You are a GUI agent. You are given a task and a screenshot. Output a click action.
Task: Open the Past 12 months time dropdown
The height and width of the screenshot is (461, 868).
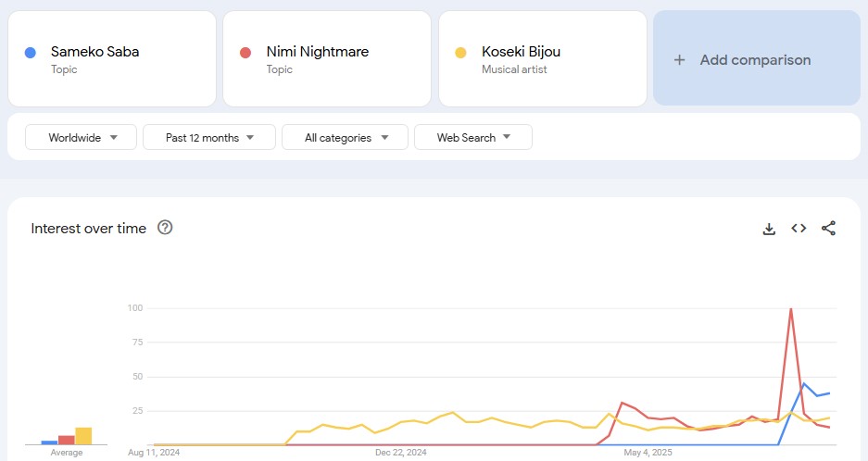(x=209, y=137)
